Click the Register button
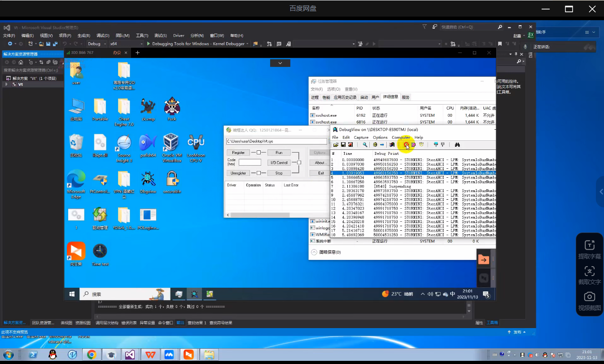 pyautogui.click(x=238, y=153)
